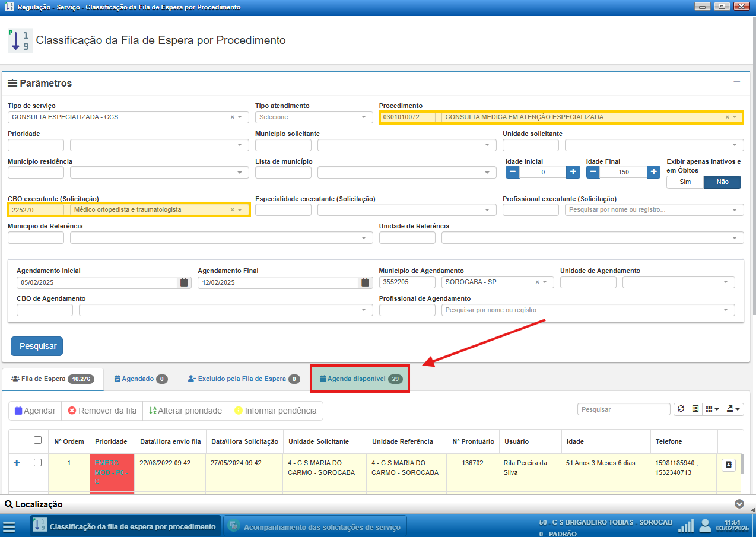This screenshot has height=537, width=756.
Task: Click the user profile icon in bottom bar
Action: pos(705,525)
